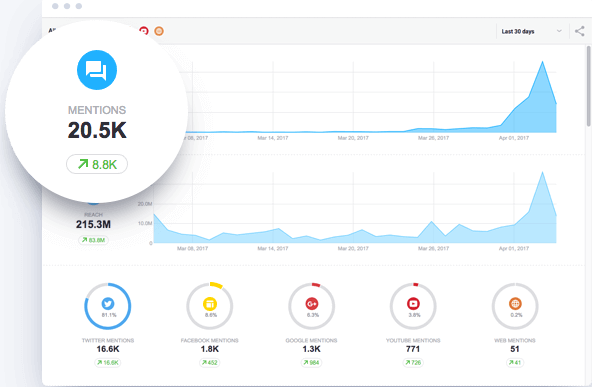Click the Web globe icon in the donut

[515, 304]
